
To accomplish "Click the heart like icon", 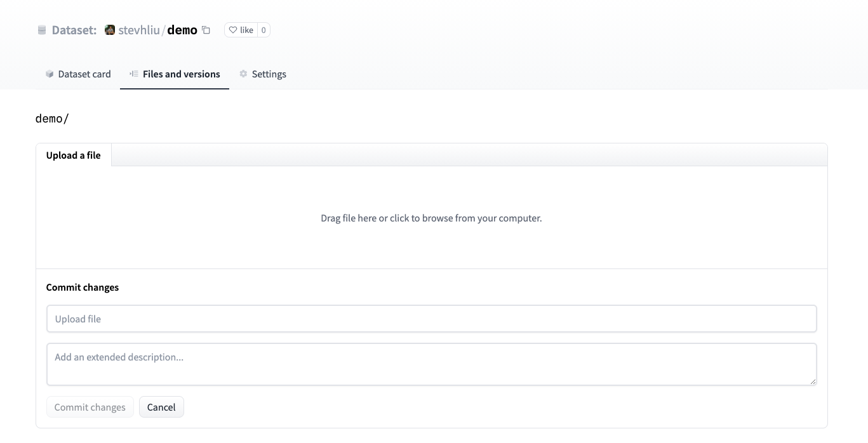I will 233,30.
